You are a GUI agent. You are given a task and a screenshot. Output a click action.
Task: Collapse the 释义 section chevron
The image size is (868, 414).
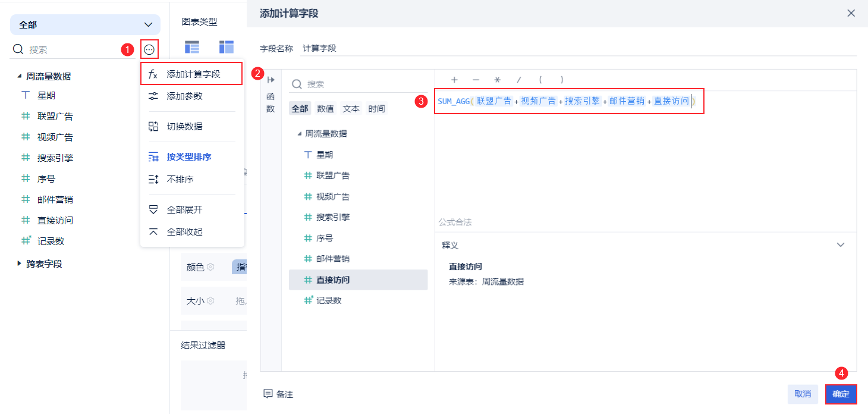[841, 245]
